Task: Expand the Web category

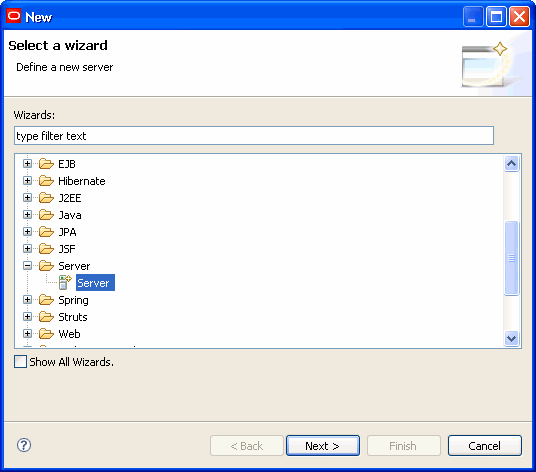Action: pos(27,334)
